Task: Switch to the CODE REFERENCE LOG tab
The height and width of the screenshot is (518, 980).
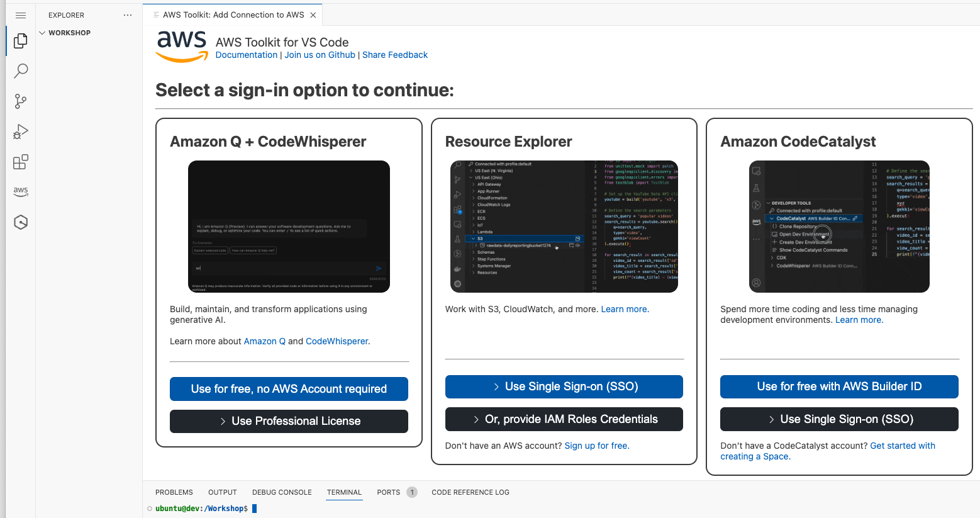Action: [x=471, y=492]
